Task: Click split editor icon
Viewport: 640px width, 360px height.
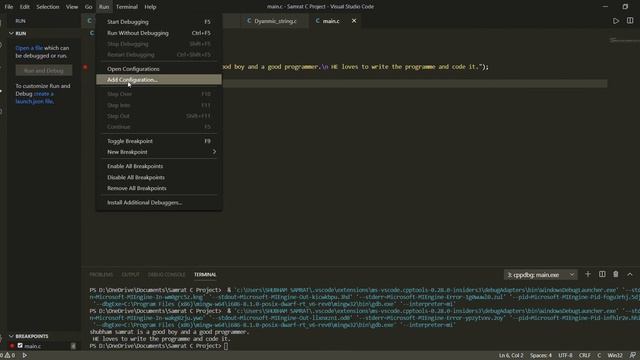Action: tap(630, 20)
